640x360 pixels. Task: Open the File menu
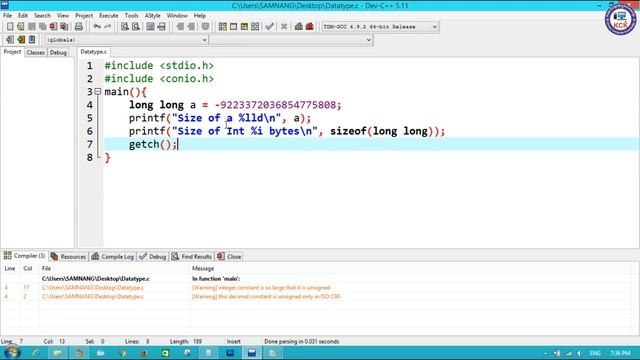pos(7,16)
